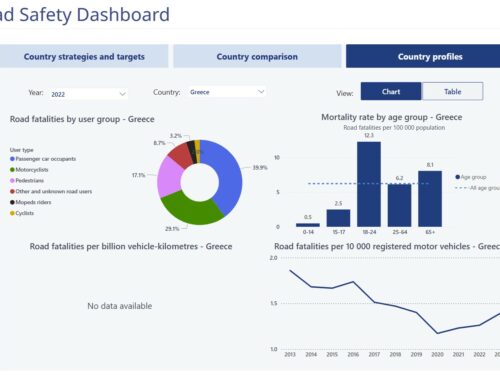Click the 8.1 value above 65+ bar
This screenshot has height=383, width=500.
pos(430,165)
